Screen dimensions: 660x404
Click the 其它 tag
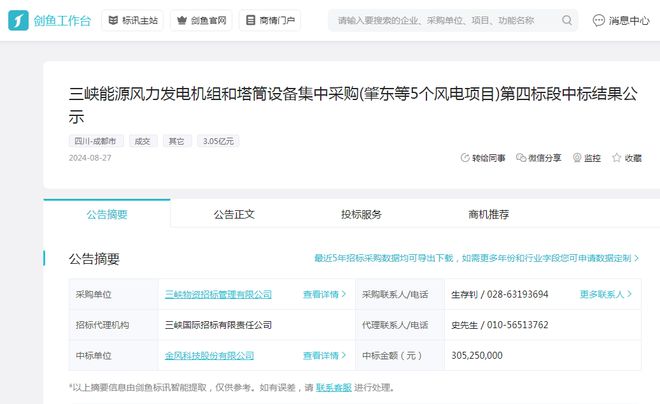click(177, 141)
